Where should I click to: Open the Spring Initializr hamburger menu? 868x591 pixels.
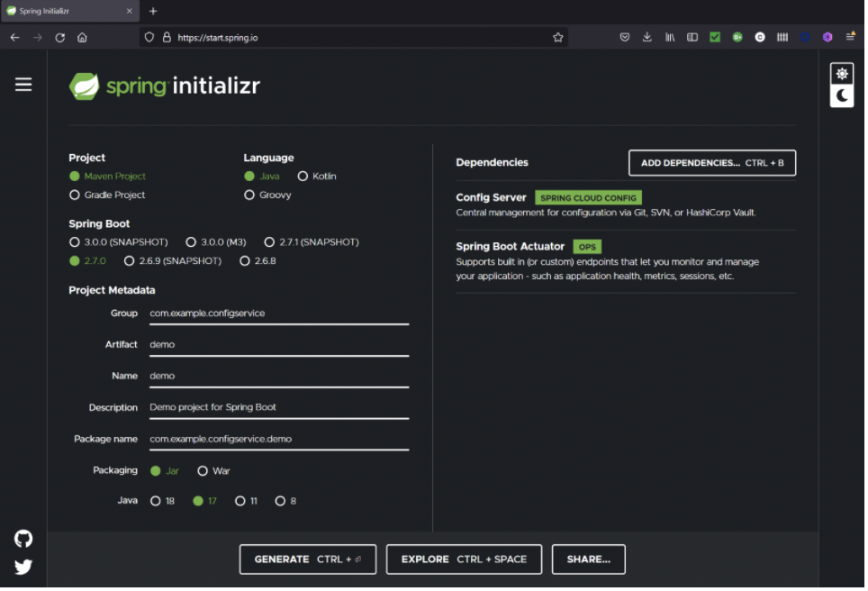[x=23, y=84]
